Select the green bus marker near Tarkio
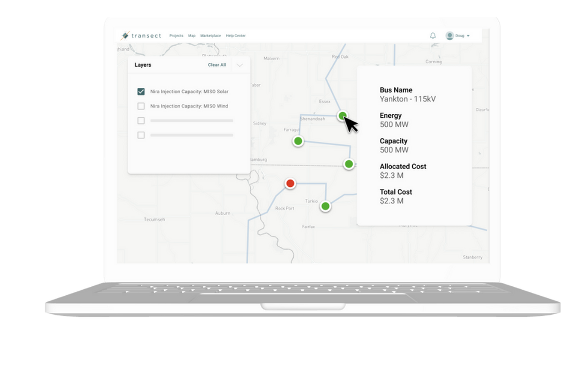The height and width of the screenshot is (373, 588). pos(325,206)
